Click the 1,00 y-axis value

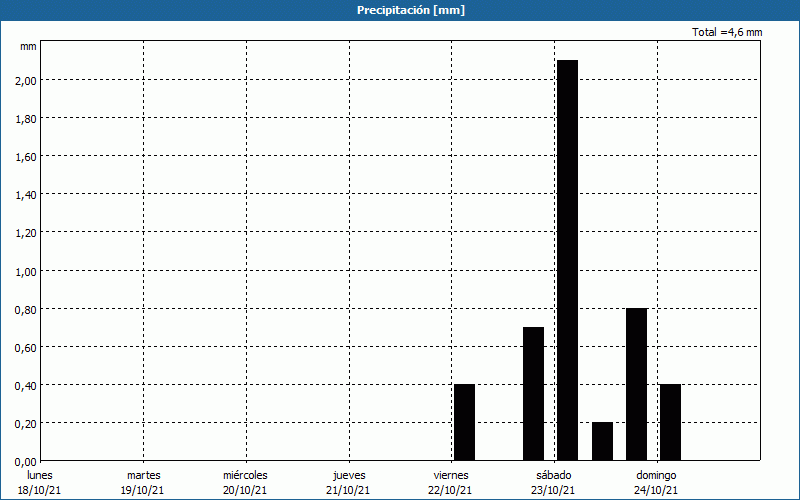26,271
